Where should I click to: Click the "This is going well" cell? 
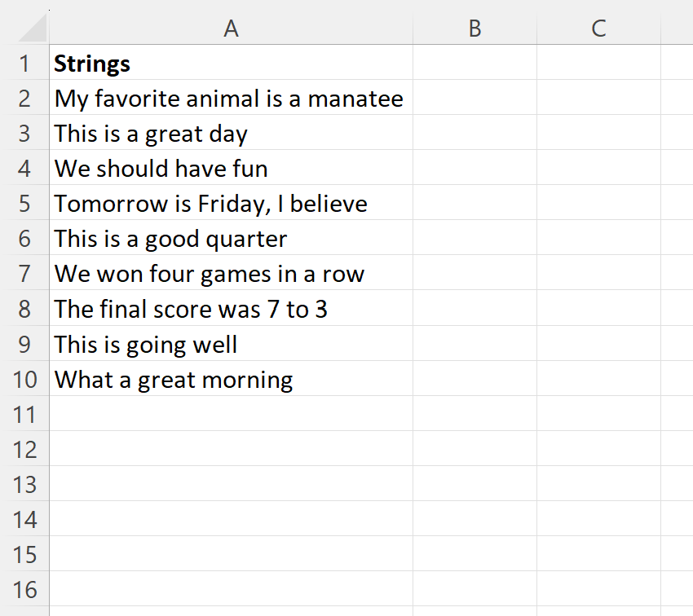point(146,344)
